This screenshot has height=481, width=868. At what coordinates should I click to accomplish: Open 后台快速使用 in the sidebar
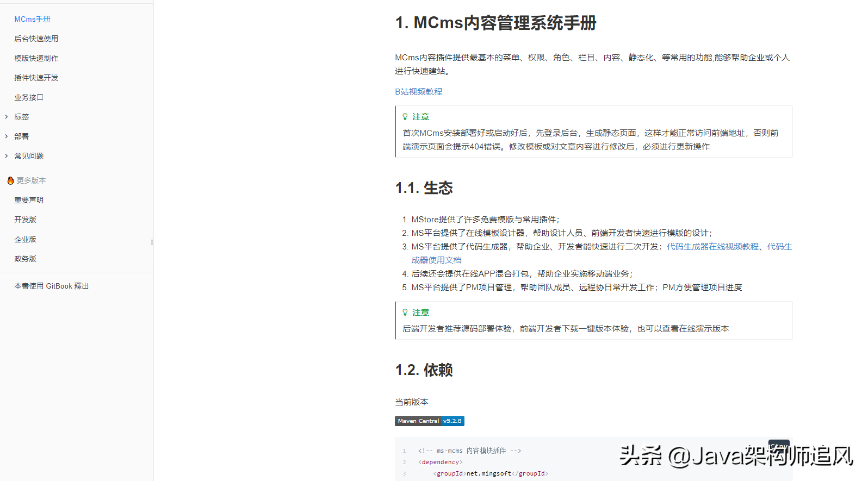tap(36, 39)
